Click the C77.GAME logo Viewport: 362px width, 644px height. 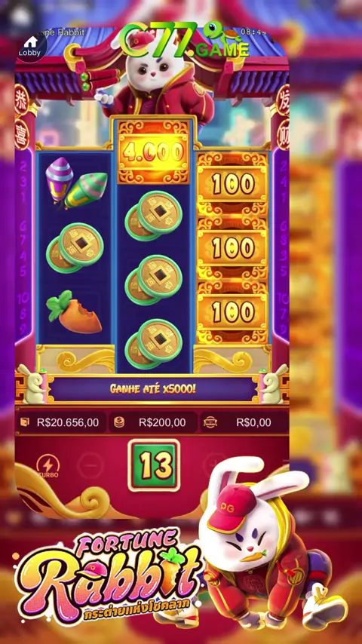[185, 40]
